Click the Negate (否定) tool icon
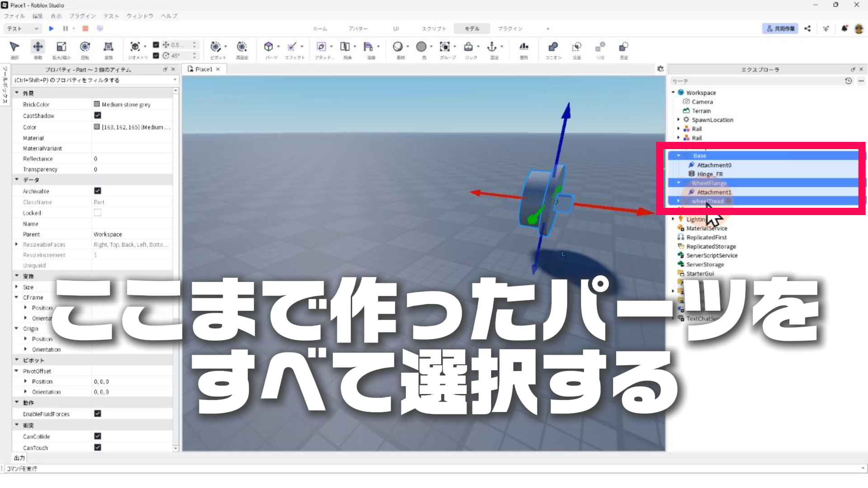The height and width of the screenshot is (488, 868). (x=623, y=47)
